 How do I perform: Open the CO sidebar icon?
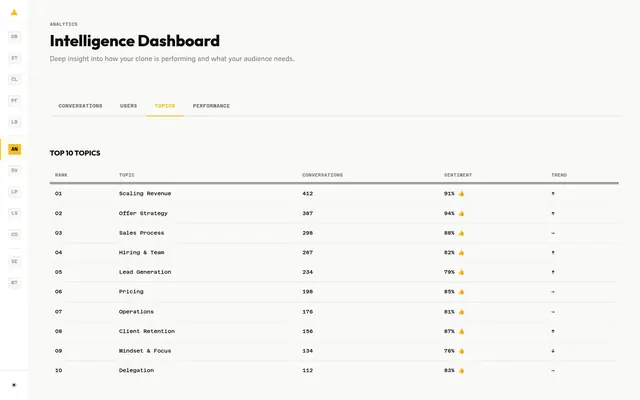click(x=14, y=234)
